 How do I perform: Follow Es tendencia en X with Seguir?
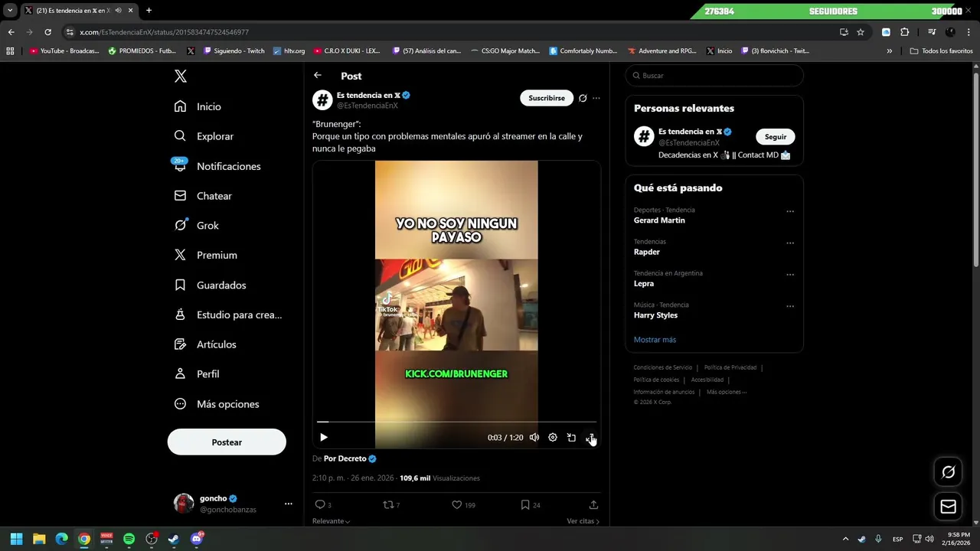click(776, 136)
